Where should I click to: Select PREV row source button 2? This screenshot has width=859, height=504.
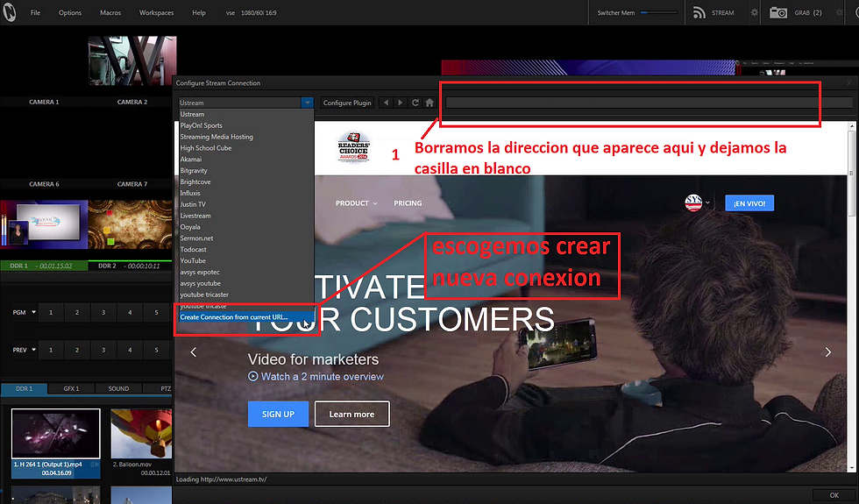point(77,350)
